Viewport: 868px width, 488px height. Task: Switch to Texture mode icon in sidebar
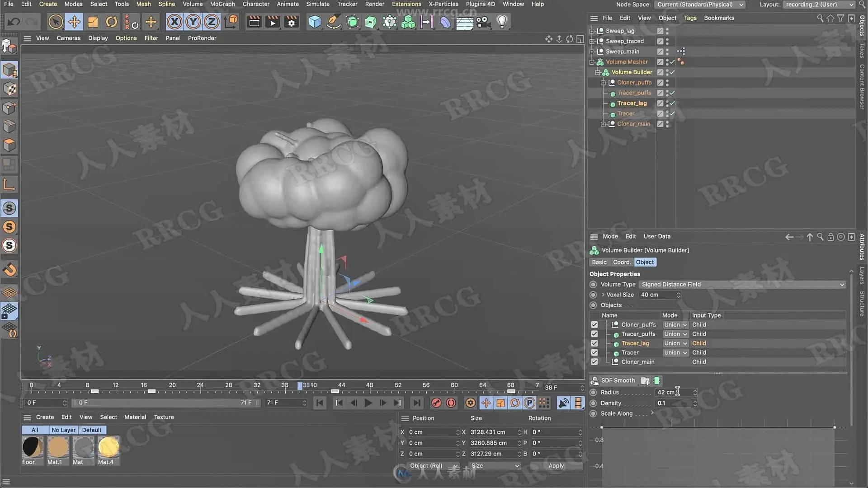[x=9, y=89]
